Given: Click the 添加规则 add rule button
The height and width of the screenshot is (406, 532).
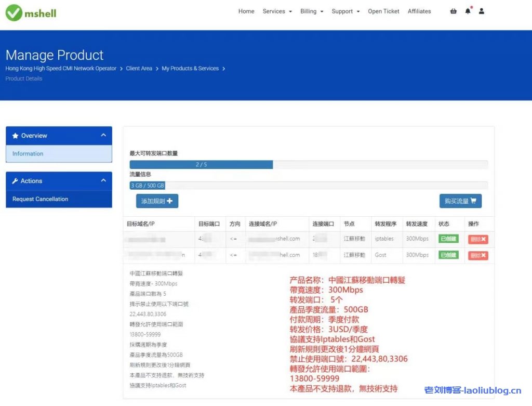Looking at the screenshot, I should (157, 201).
